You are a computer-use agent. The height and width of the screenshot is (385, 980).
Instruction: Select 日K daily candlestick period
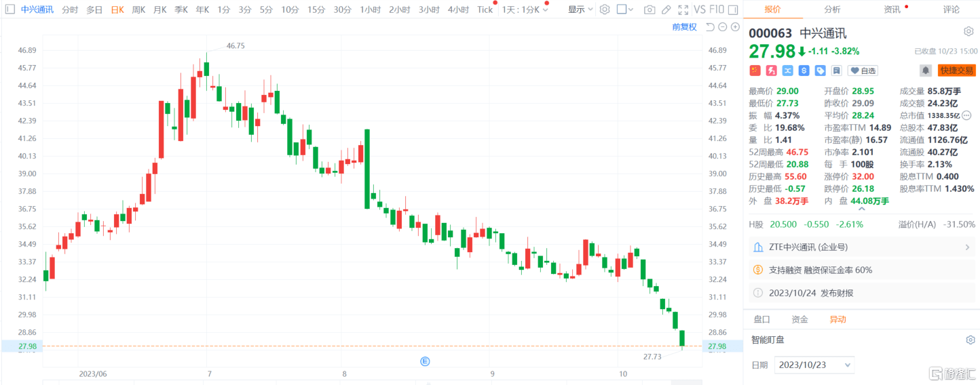[x=118, y=10]
